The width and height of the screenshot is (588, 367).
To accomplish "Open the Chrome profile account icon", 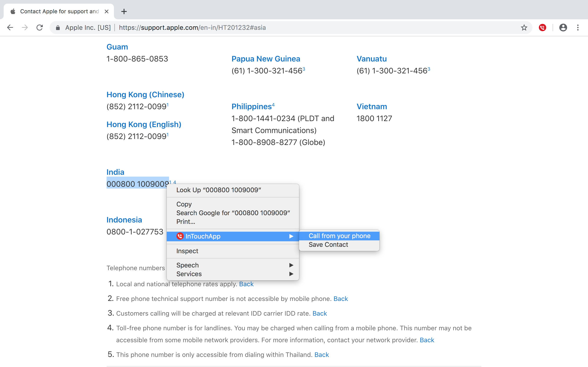I will (x=563, y=28).
